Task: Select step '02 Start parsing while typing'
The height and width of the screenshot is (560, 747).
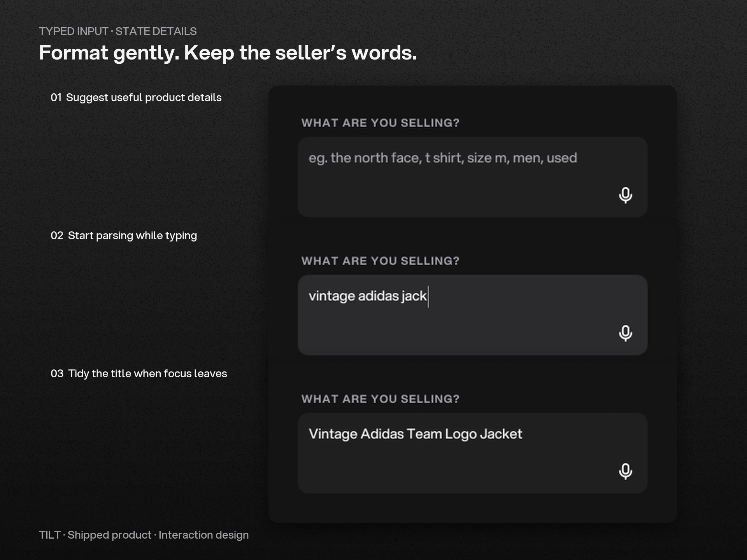Action: 124,236
